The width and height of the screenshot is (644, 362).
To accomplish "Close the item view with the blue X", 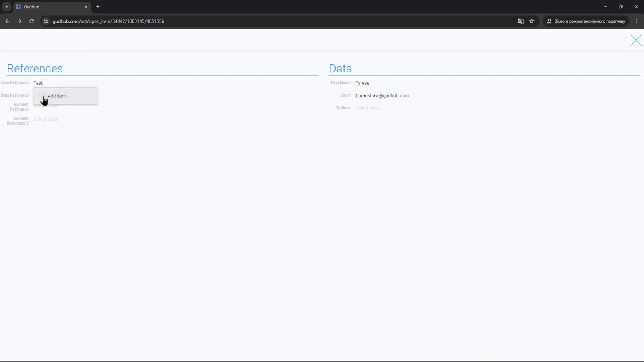I will coord(636,40).
